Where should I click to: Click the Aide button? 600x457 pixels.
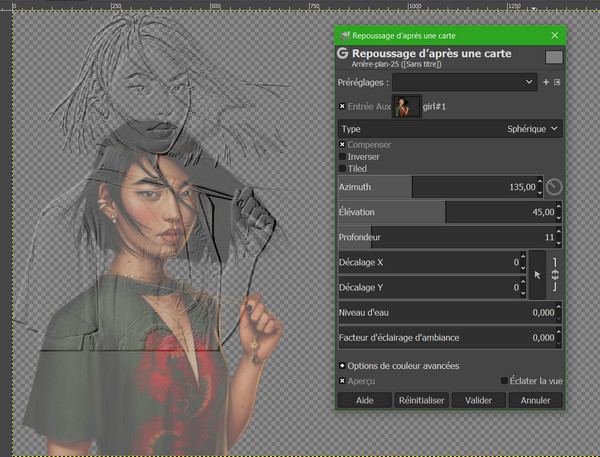[365, 400]
